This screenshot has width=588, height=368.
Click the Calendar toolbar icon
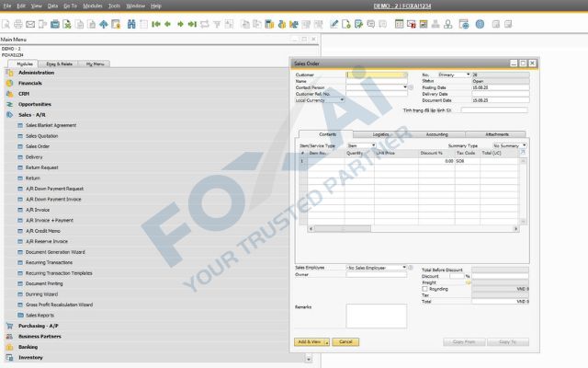(400, 25)
